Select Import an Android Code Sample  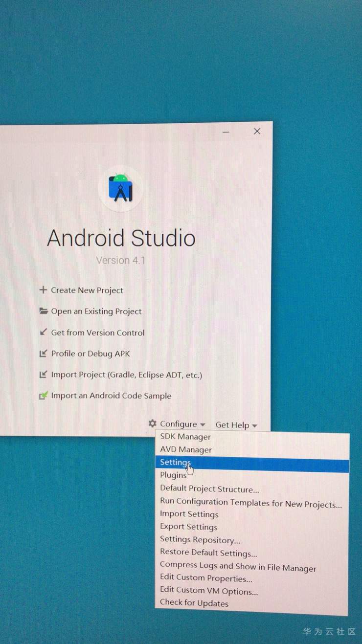pyautogui.click(x=111, y=396)
